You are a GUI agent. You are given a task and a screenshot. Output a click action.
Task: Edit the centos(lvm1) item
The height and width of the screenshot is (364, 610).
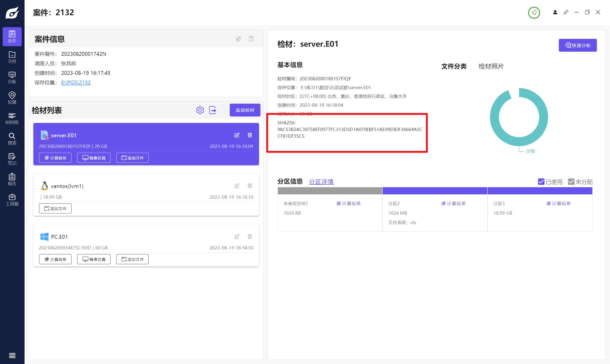(237, 186)
